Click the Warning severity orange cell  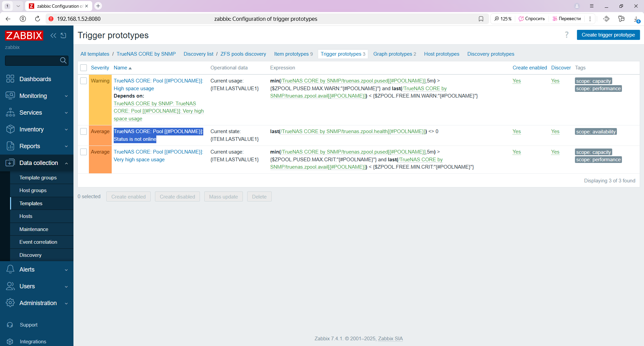coord(100,100)
